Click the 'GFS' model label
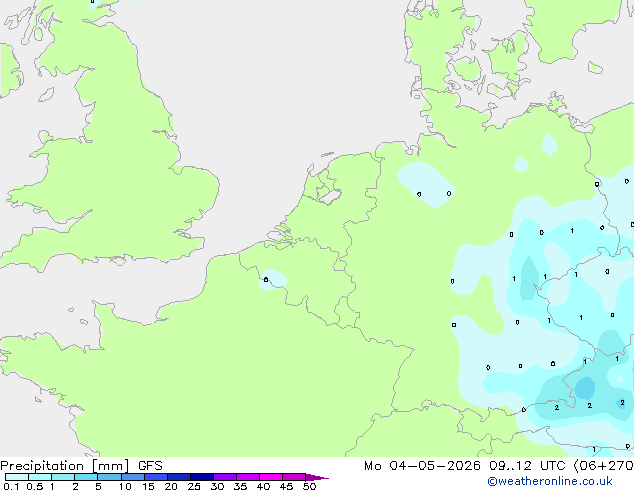Image resolution: width=634 pixels, height=490 pixels. coord(150,466)
